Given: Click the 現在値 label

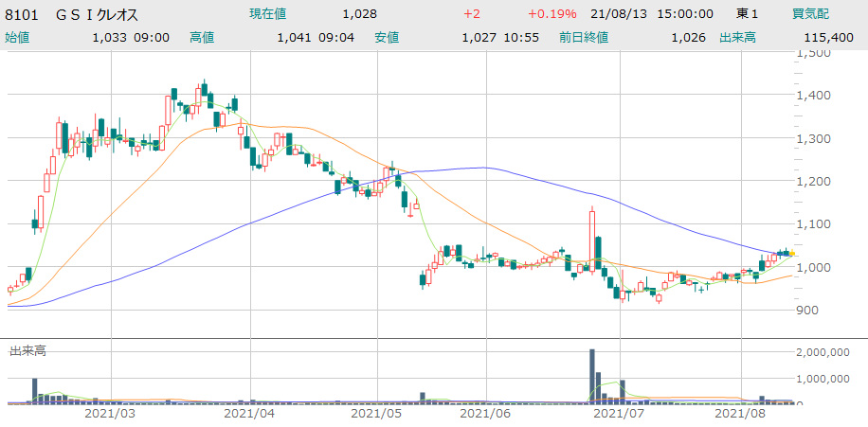Looking at the screenshot, I should [x=268, y=14].
